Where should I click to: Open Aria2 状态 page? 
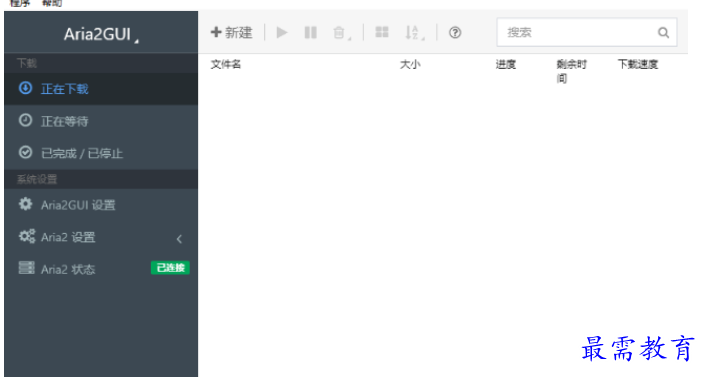tap(101, 269)
